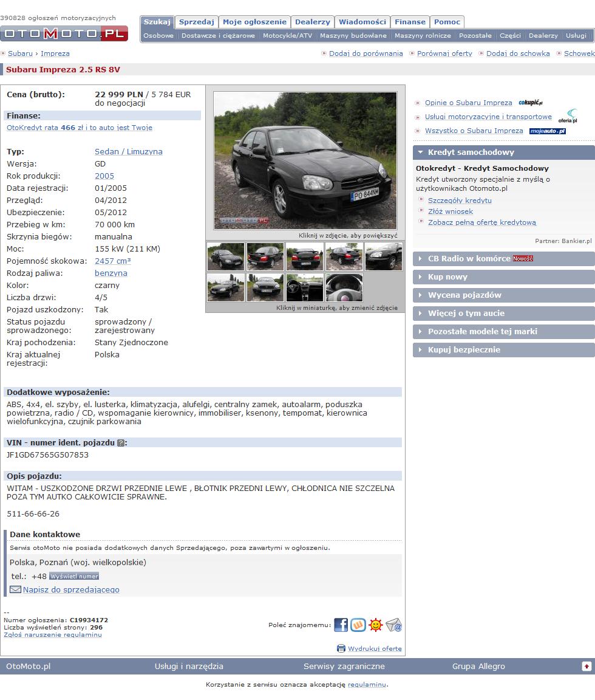Click the 2457 cm³ engine capacity link
595x700 pixels.
click(x=113, y=261)
